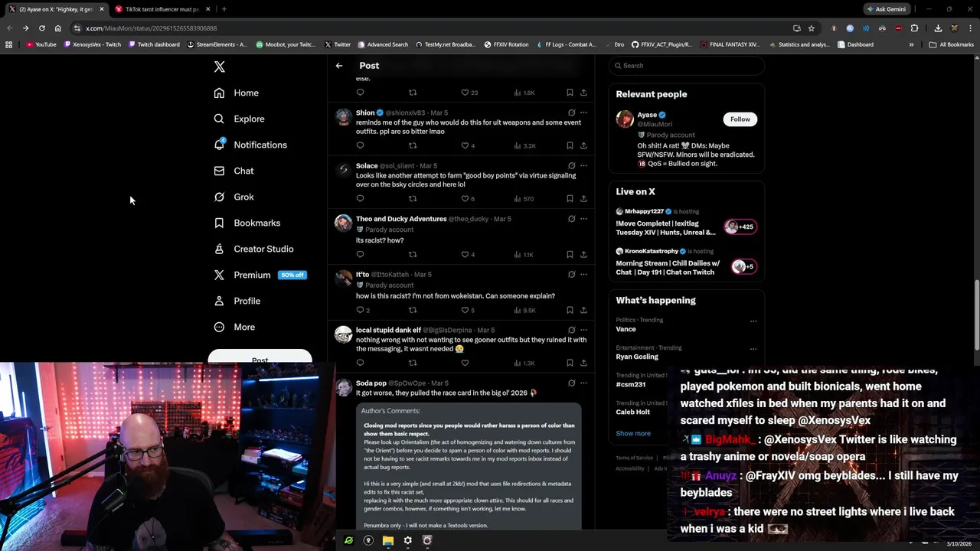Open Grok from the sidebar
Viewport: 980px width, 551px height.
pos(234,197)
